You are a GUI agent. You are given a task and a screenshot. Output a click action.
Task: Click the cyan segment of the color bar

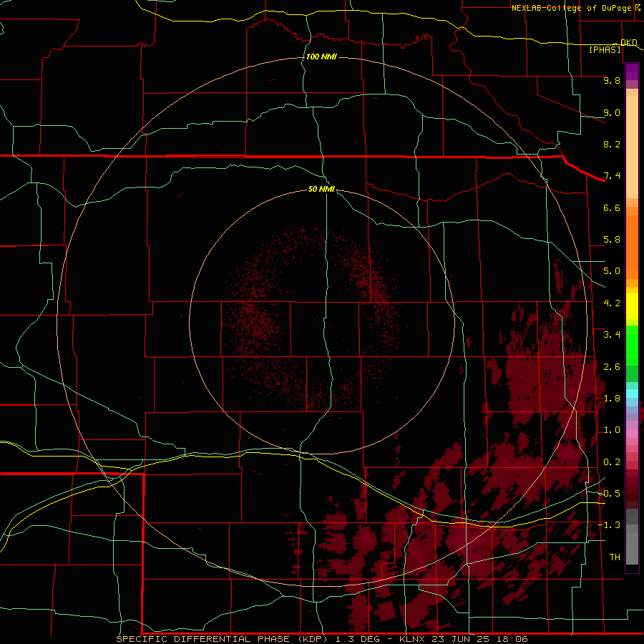[632, 394]
